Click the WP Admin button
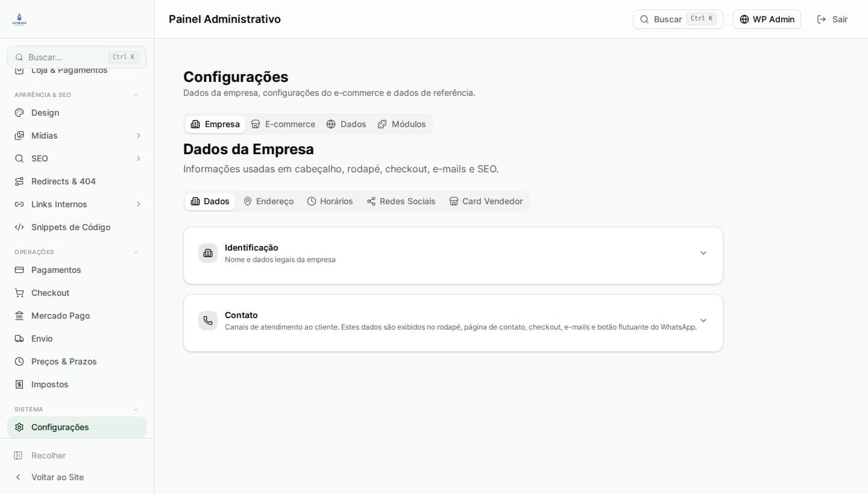 [767, 19]
